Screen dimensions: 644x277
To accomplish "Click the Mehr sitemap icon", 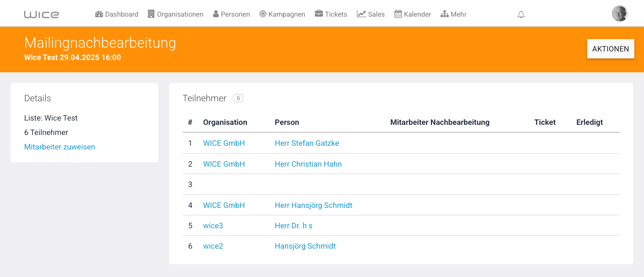I will [x=444, y=14].
